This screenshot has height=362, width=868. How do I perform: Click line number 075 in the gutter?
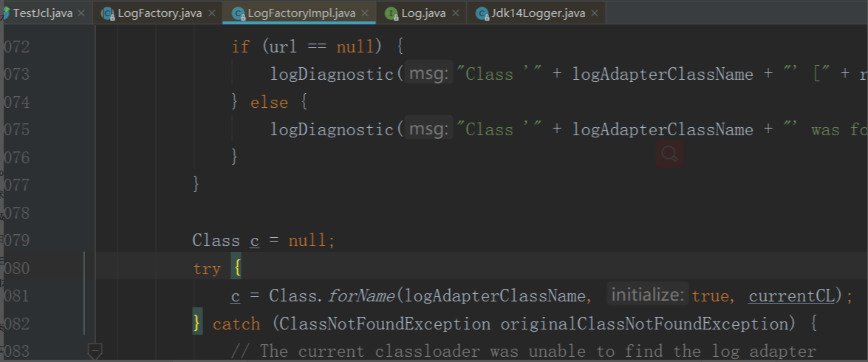(x=16, y=129)
